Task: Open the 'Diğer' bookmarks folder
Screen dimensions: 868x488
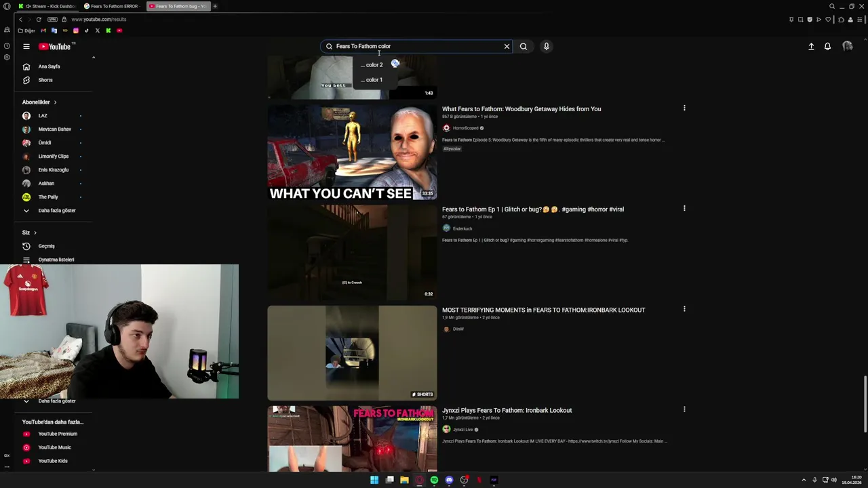Action: (x=26, y=30)
